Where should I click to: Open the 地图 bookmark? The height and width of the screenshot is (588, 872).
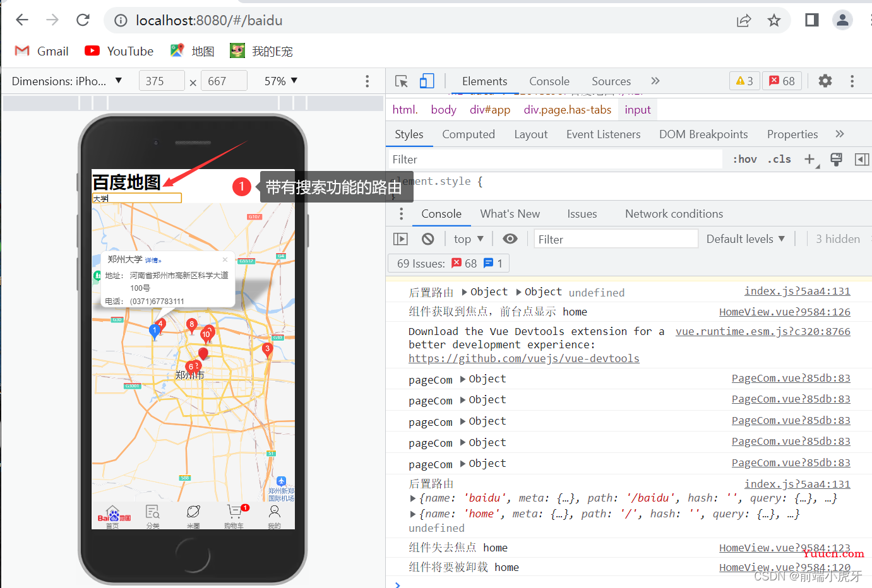193,51
